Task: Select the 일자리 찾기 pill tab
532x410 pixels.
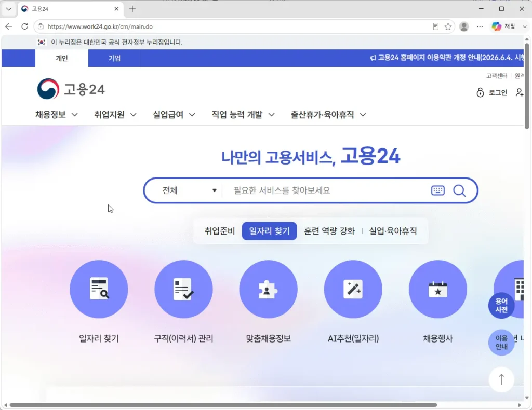Action: (270, 231)
